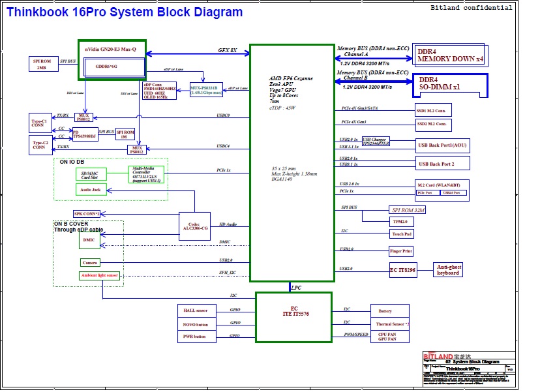The width and height of the screenshot is (555, 392).
Task: Select the "SSD2 M.2 Conn." block
Action: pos(433,125)
